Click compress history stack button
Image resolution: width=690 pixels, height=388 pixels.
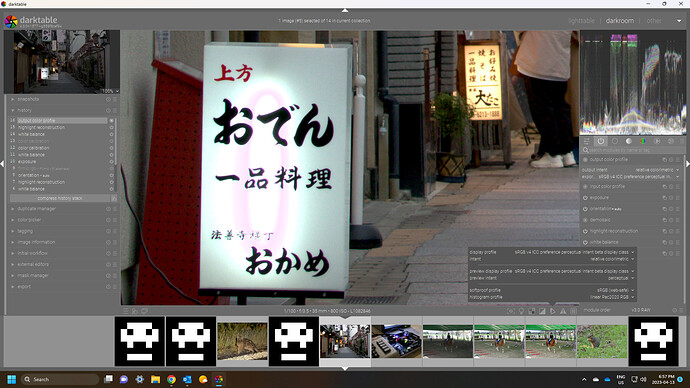point(60,198)
